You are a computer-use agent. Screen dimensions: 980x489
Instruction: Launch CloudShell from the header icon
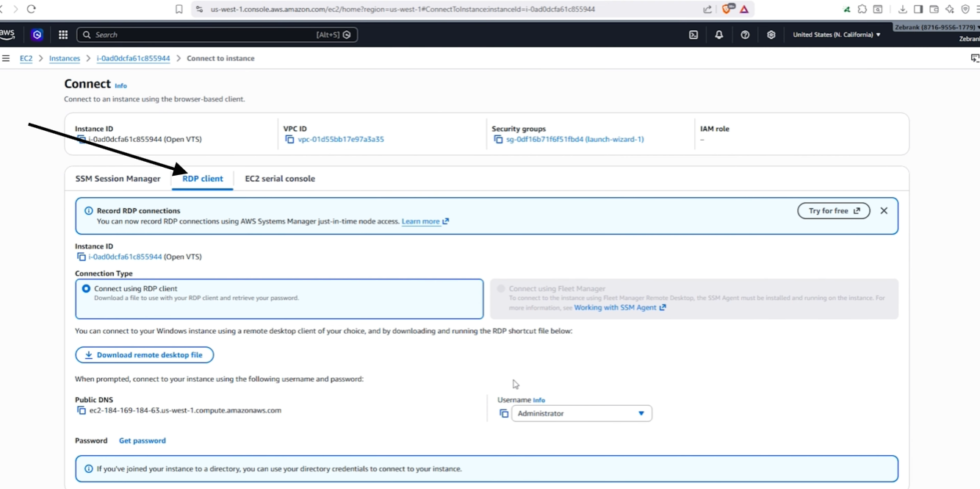pos(693,35)
